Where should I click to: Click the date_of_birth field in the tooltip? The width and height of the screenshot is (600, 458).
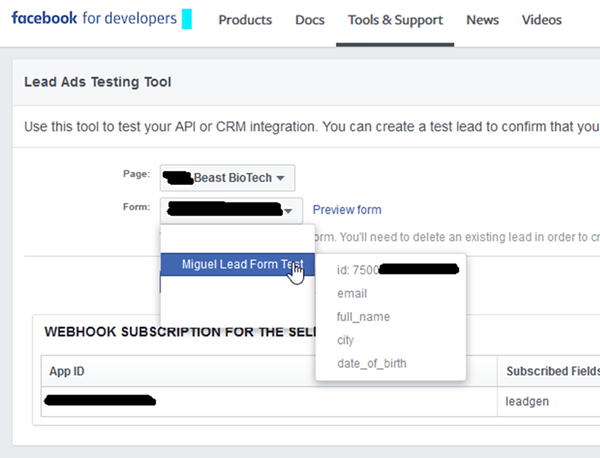click(x=371, y=363)
